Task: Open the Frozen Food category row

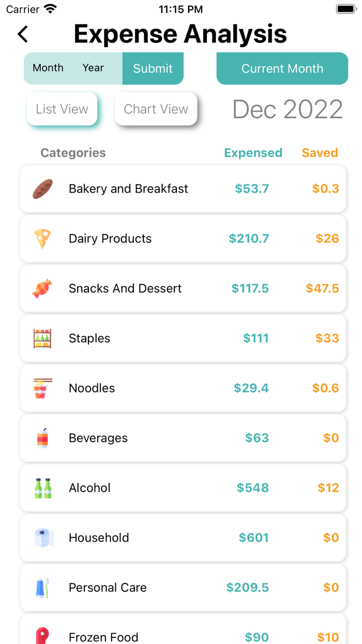Action: pyautogui.click(x=183, y=634)
